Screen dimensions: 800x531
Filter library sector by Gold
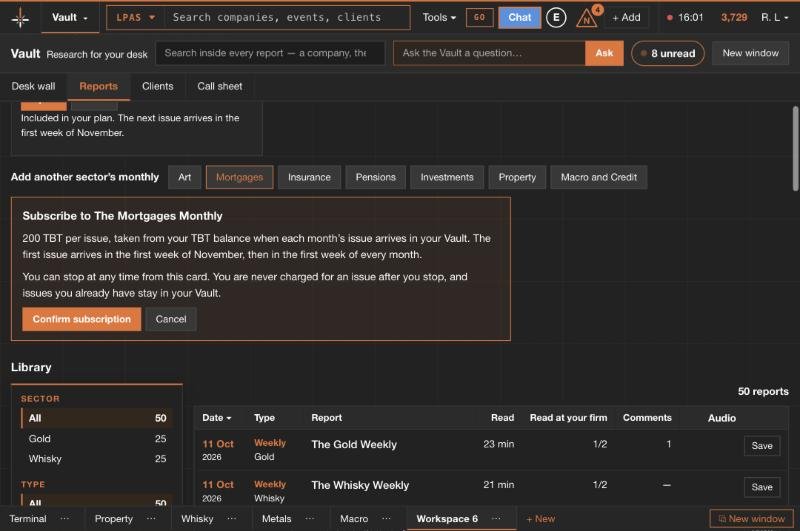97,439
